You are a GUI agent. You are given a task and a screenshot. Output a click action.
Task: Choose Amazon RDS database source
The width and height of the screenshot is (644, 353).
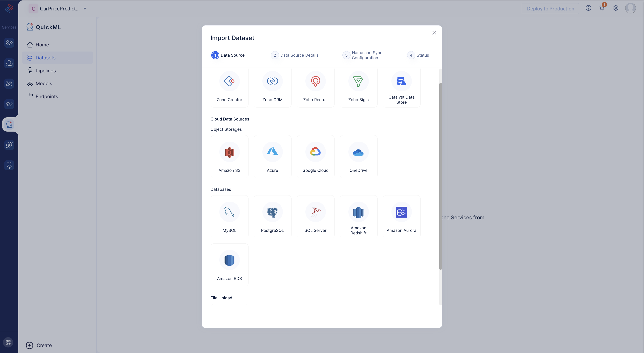click(229, 265)
